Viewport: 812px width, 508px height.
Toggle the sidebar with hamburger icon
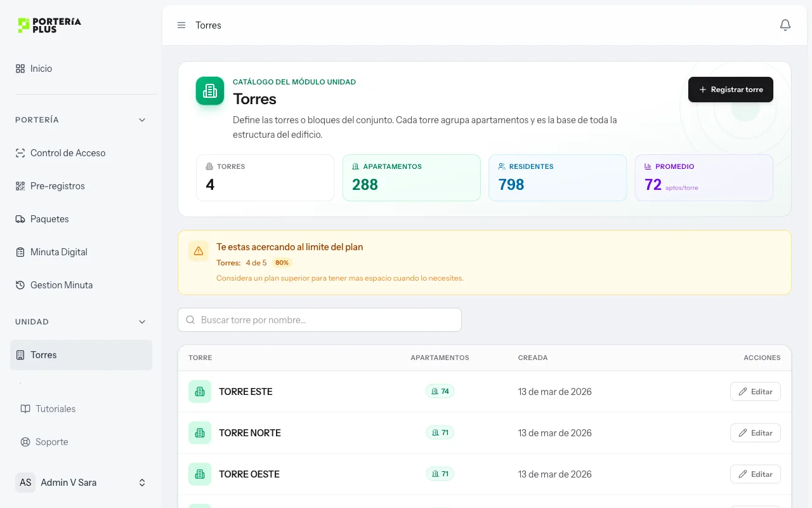coord(181,25)
